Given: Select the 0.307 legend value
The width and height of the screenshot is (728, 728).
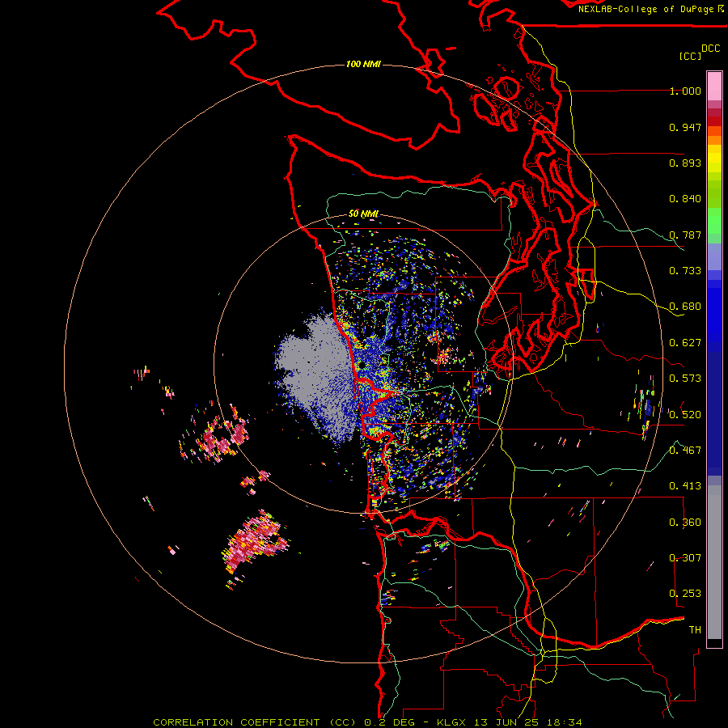Looking at the screenshot, I should 685,558.
